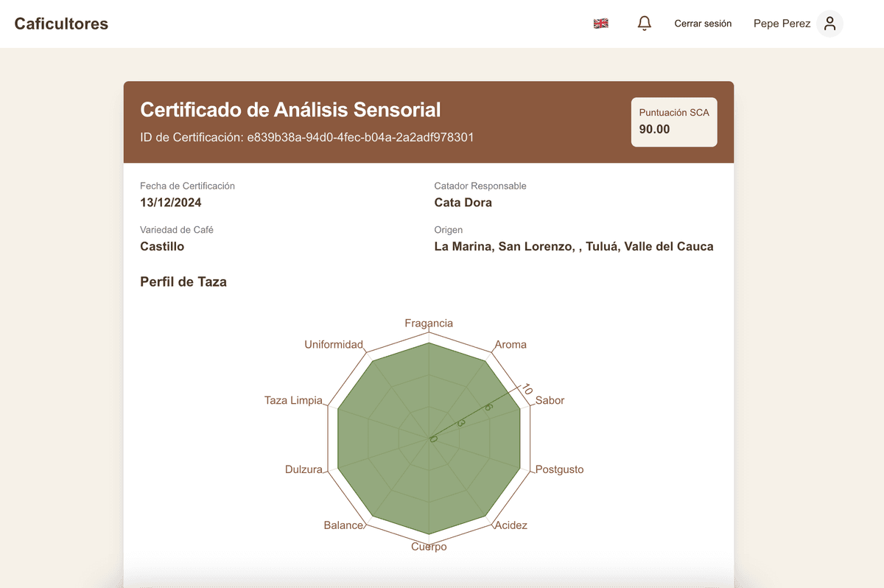Click the Aroma axis label
The width and height of the screenshot is (884, 588).
point(510,345)
